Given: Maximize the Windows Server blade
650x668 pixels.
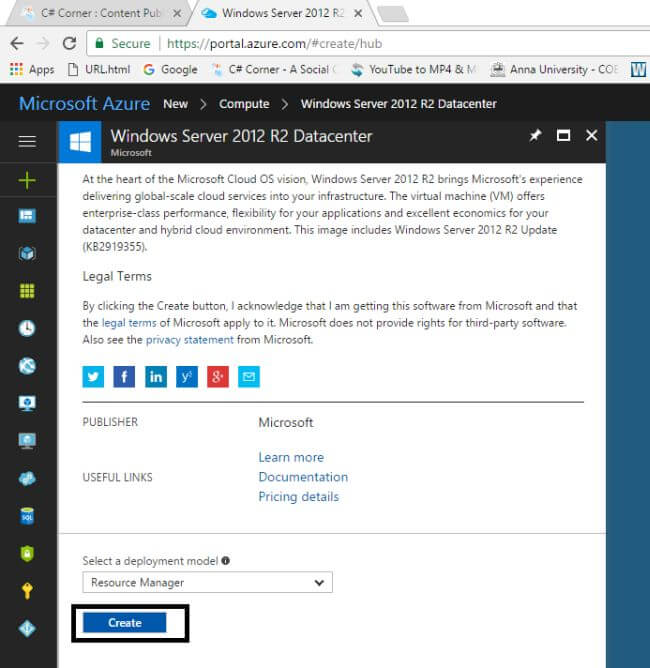Looking at the screenshot, I should [564, 135].
